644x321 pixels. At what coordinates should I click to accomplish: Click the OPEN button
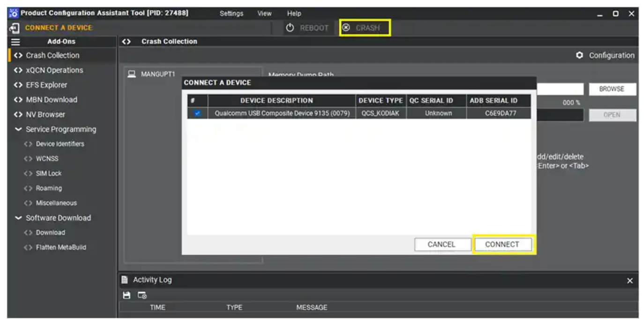[612, 115]
